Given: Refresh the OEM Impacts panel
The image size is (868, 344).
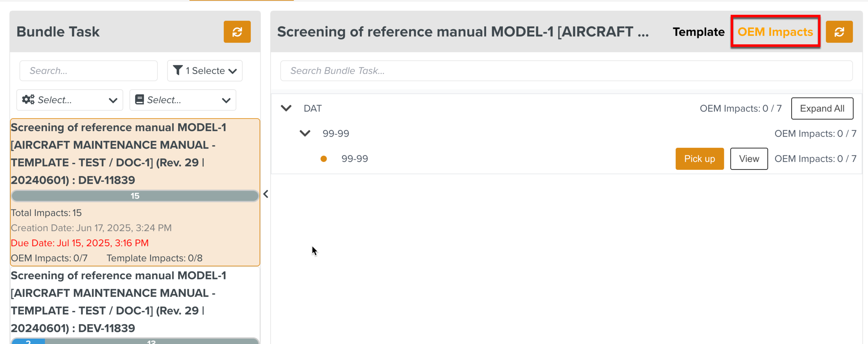Looking at the screenshot, I should click(840, 31).
